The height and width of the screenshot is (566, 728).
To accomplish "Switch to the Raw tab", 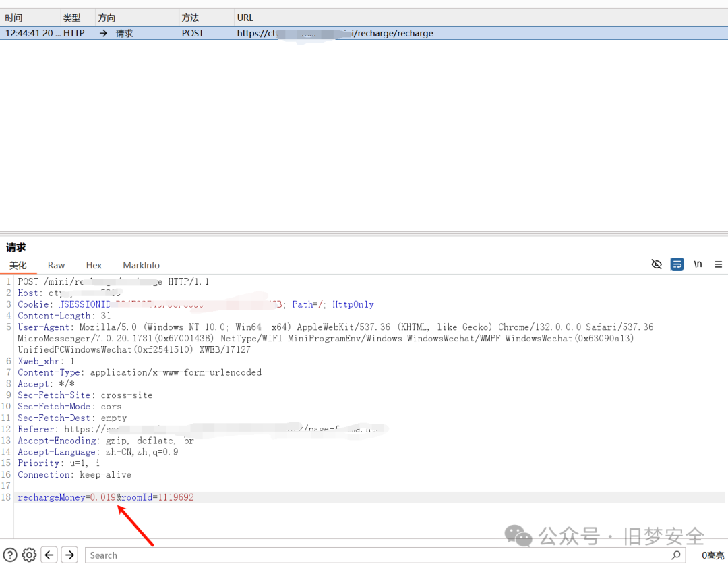I will (56, 265).
